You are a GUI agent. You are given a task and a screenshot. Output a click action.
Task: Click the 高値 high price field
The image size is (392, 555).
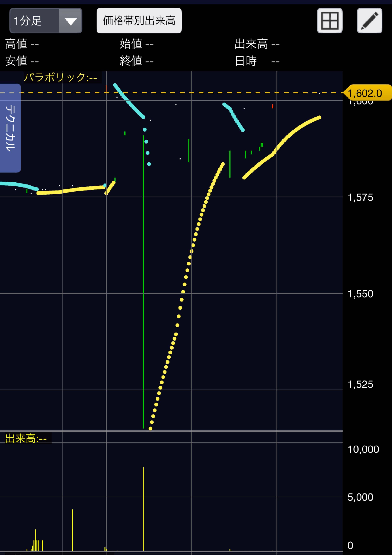point(22,44)
